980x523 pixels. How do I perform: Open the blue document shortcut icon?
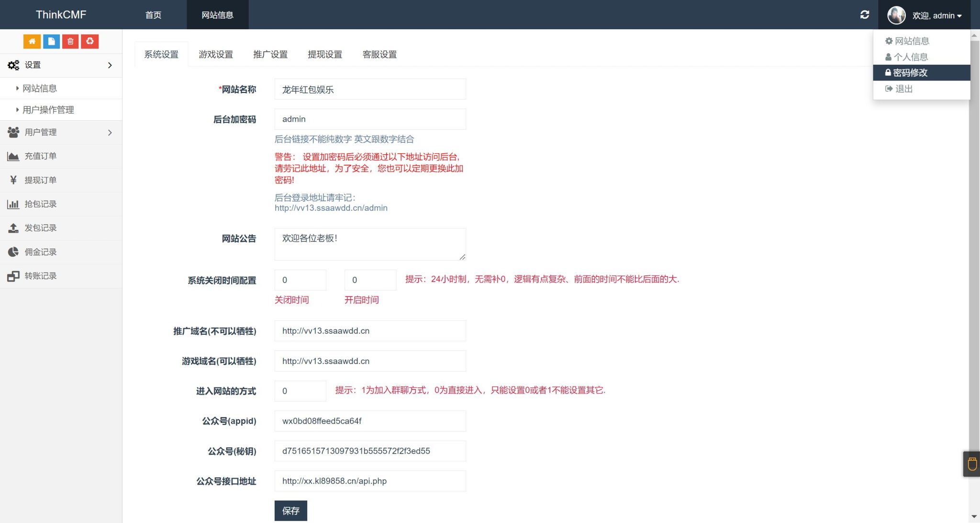coord(51,41)
